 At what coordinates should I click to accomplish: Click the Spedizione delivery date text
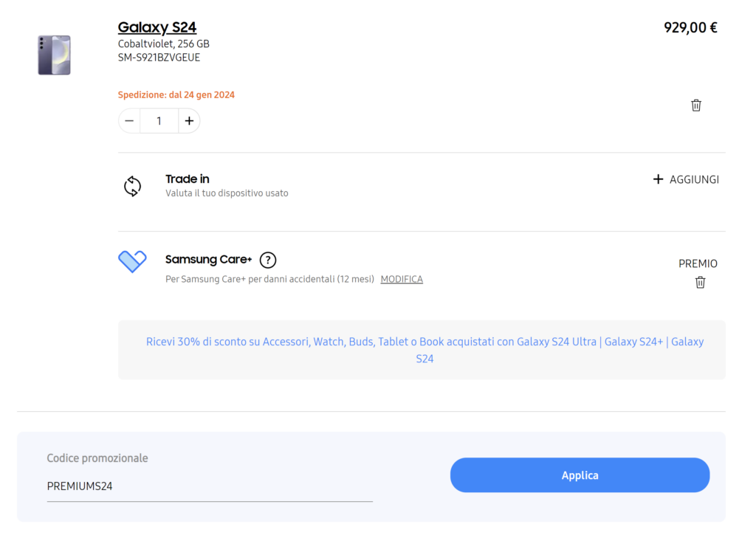pyautogui.click(x=176, y=94)
